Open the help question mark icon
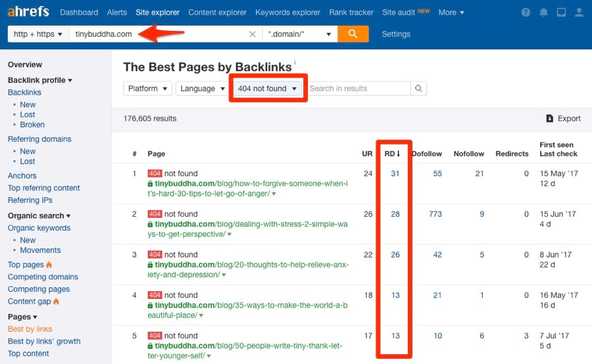The height and width of the screenshot is (364, 592). click(526, 12)
